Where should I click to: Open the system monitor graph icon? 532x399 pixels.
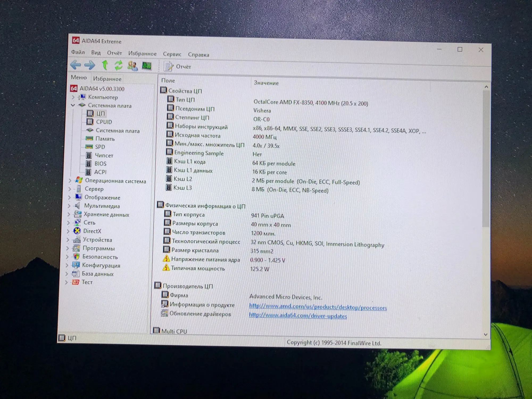(147, 66)
